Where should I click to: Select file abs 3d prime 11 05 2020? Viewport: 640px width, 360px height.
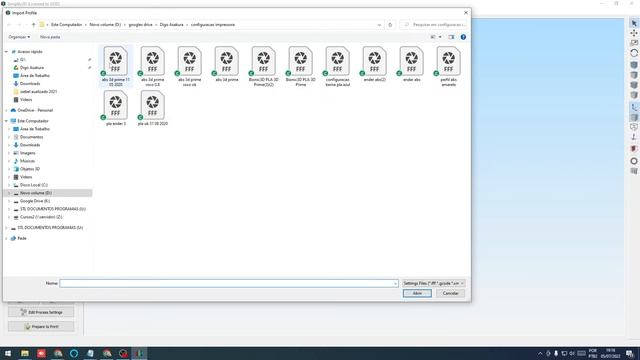(116, 66)
